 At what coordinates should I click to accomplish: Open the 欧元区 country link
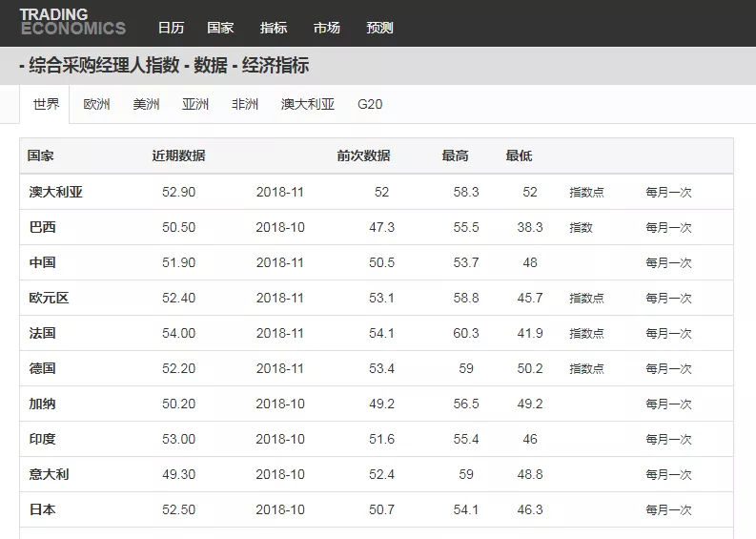(49, 298)
